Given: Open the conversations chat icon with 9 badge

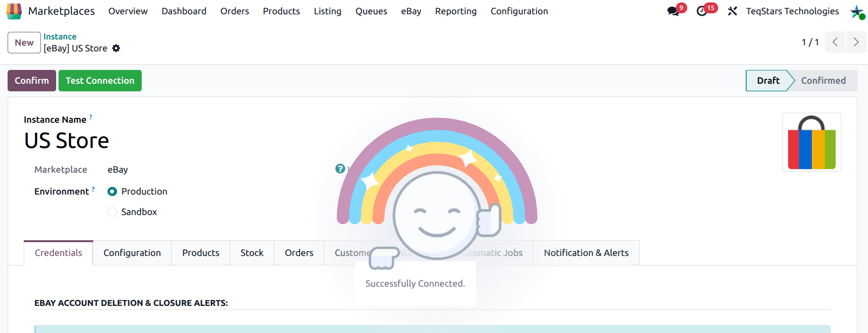Looking at the screenshot, I should tap(673, 11).
